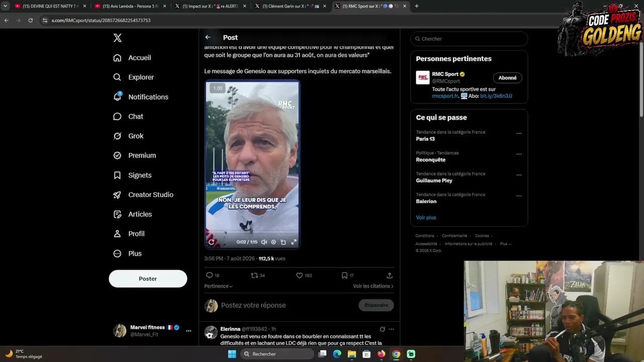
Task: Click the Voir plus link under trends
Action: (x=426, y=218)
